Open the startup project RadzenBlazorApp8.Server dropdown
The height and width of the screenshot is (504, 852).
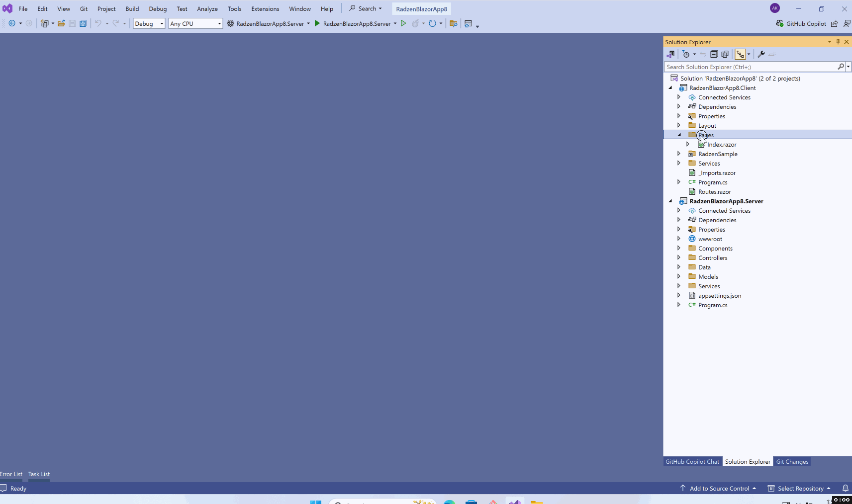click(x=308, y=23)
